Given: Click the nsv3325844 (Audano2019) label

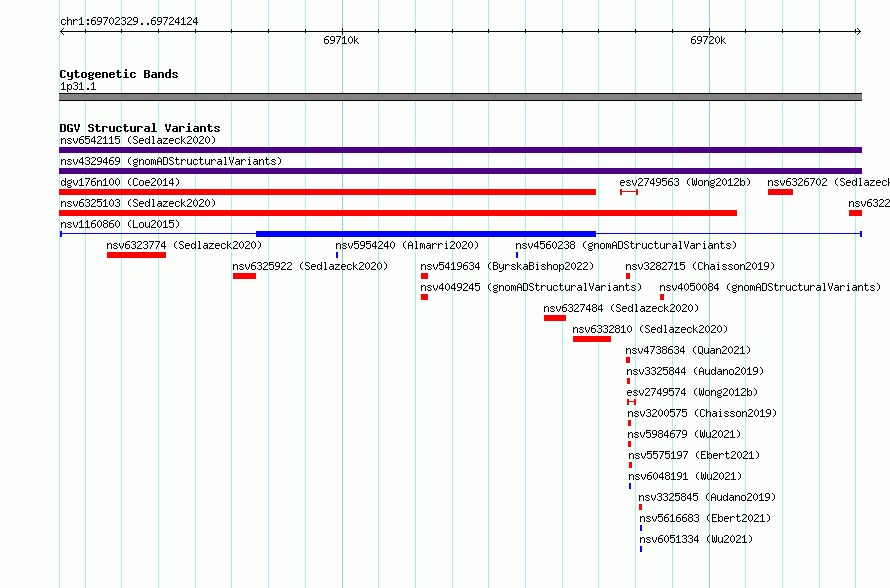Looking at the screenshot, I should pos(695,371).
